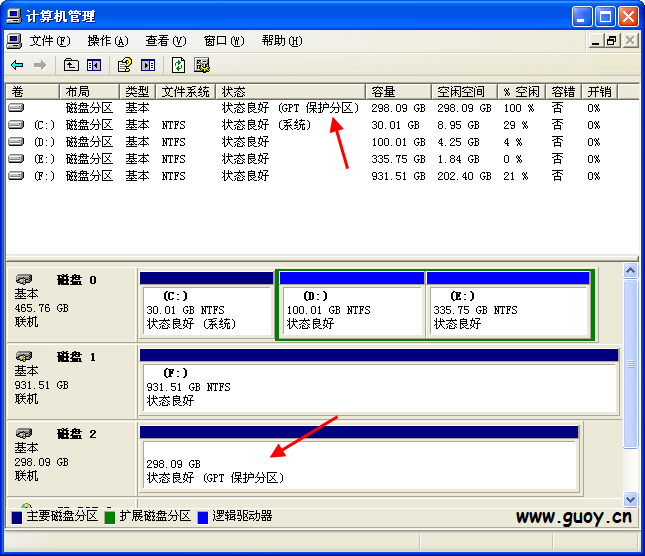Sort by the 文件系统 column header

tap(186, 91)
